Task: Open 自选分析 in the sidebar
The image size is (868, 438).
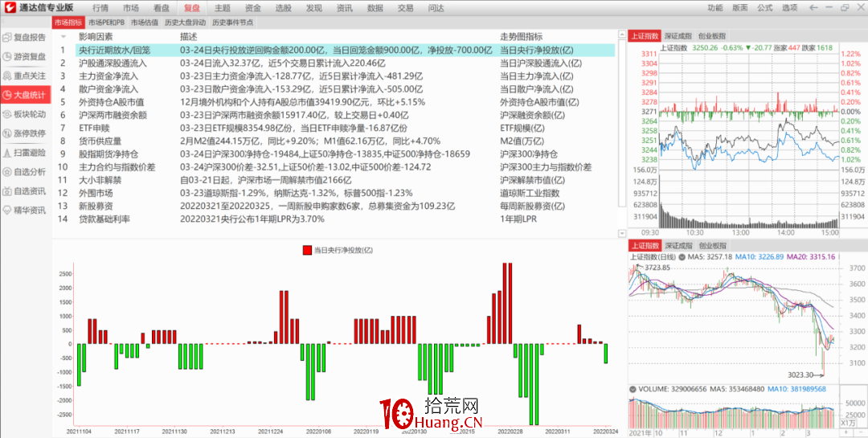Action: click(26, 172)
